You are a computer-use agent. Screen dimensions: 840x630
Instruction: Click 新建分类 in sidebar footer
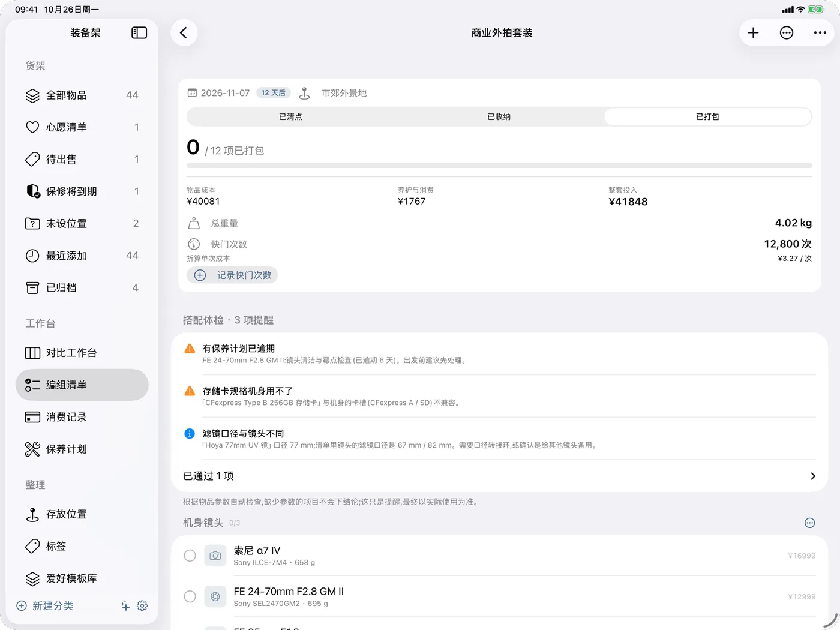coord(46,606)
